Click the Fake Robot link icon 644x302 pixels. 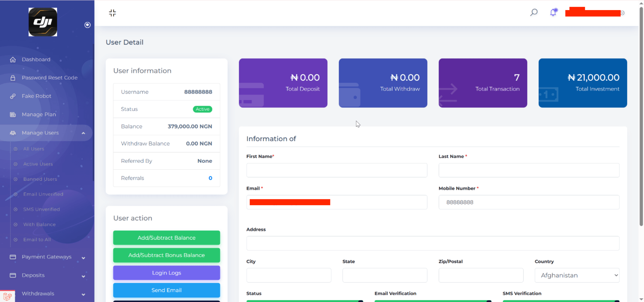tap(13, 96)
